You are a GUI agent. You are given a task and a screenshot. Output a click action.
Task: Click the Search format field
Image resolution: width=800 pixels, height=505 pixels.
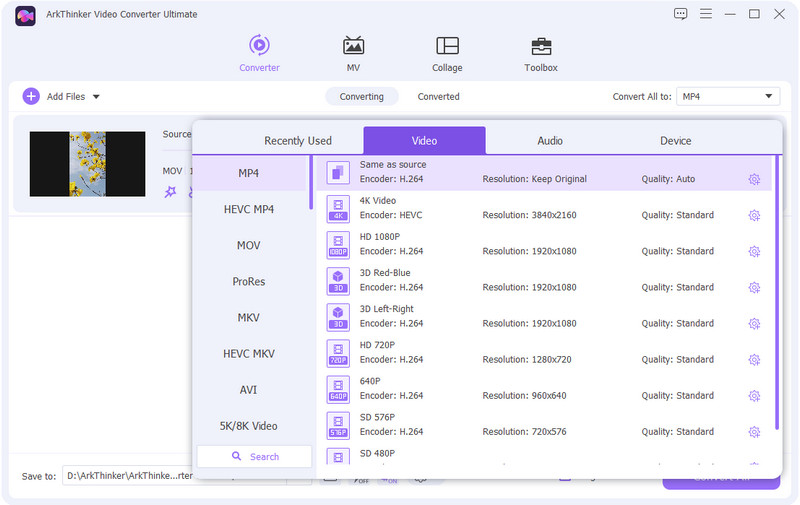pos(255,457)
